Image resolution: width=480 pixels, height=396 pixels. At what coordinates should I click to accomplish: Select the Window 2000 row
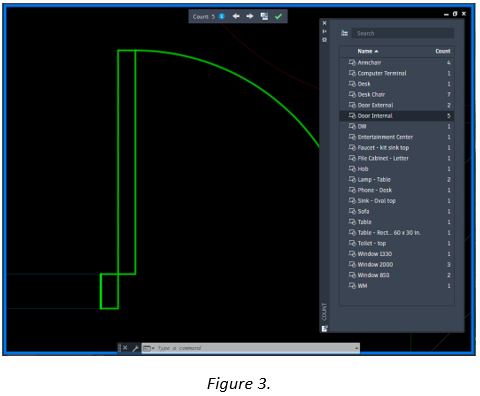point(397,264)
